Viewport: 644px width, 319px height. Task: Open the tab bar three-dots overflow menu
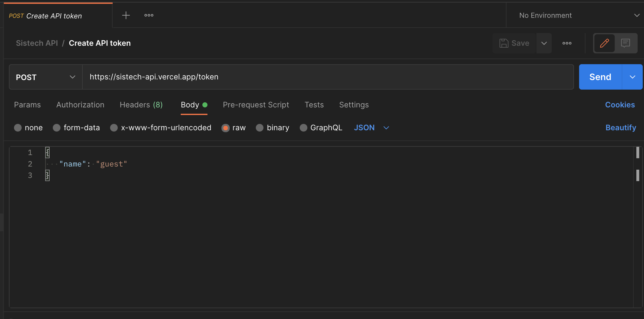(x=149, y=15)
